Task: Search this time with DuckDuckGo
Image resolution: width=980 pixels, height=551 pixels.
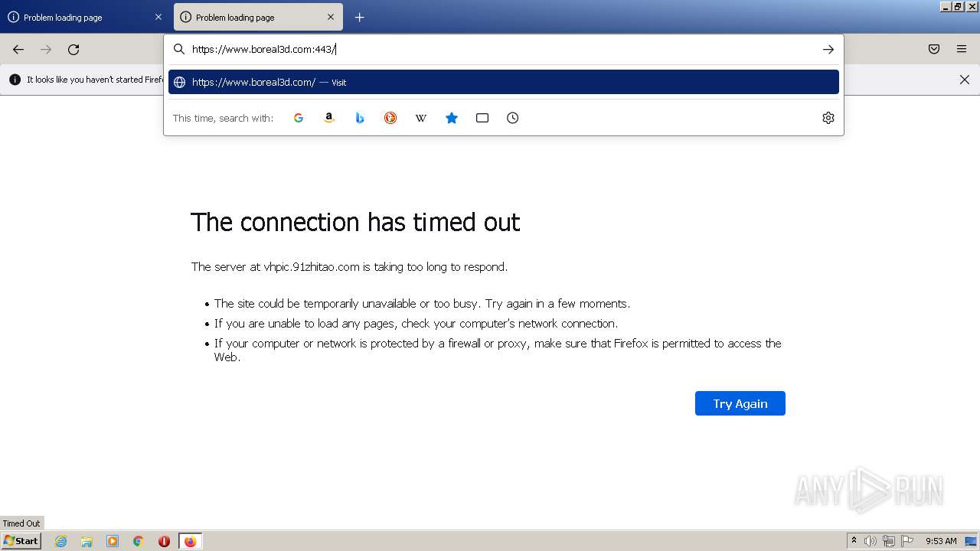Action: pos(390,118)
